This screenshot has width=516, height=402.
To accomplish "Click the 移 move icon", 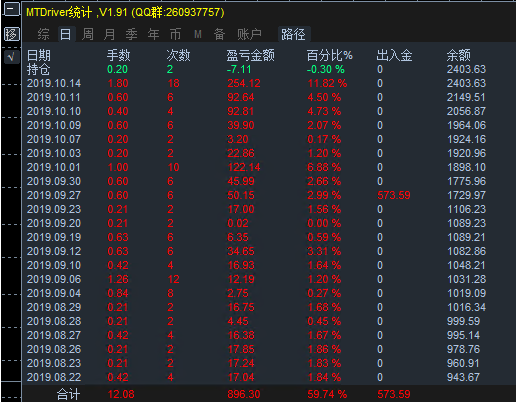I will 11,34.
